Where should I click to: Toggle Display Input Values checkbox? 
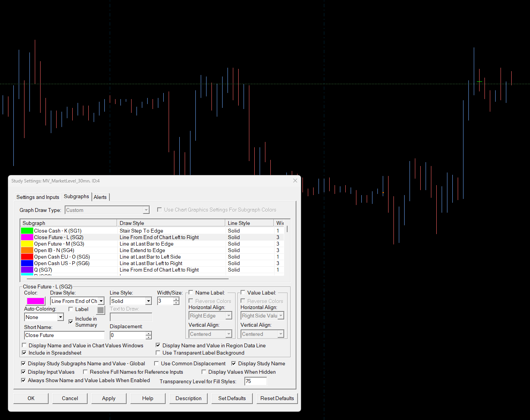tap(23, 372)
